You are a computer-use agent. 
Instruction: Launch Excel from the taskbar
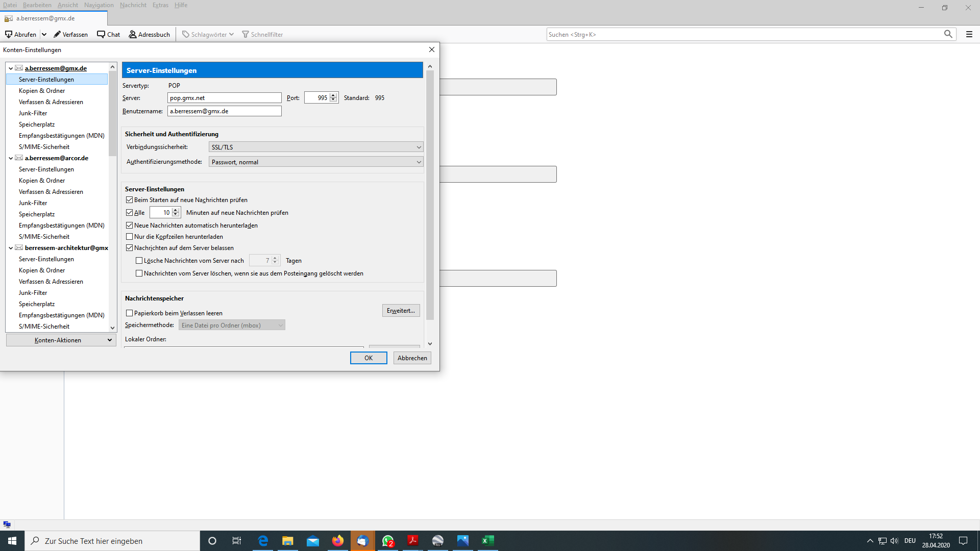487,541
